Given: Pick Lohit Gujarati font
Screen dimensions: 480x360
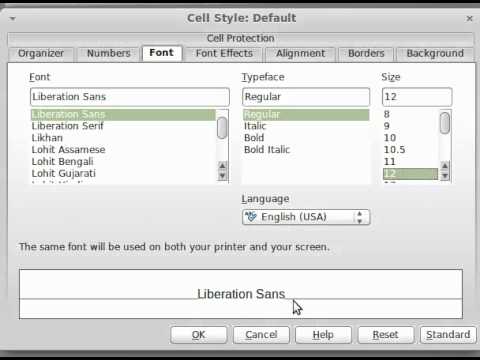Looking at the screenshot, I should (123, 173).
